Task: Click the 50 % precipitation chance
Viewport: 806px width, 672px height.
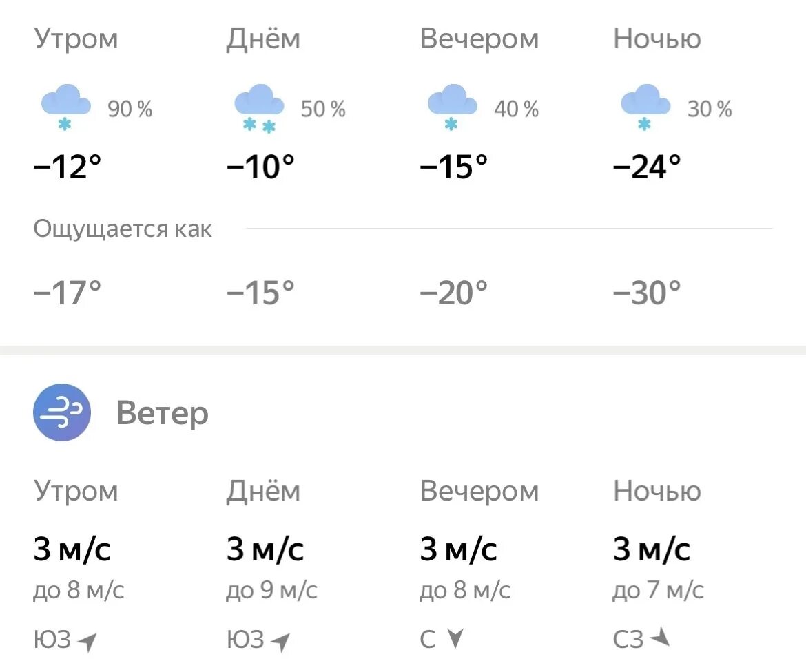Action: coord(323,109)
